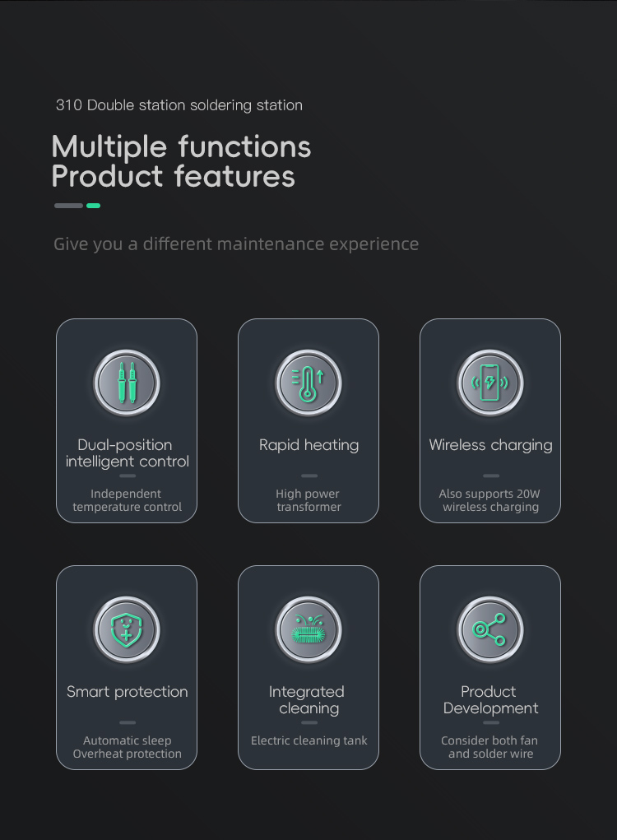Click the 'Smart protection' heading
This screenshot has width=617, height=840.
click(127, 692)
